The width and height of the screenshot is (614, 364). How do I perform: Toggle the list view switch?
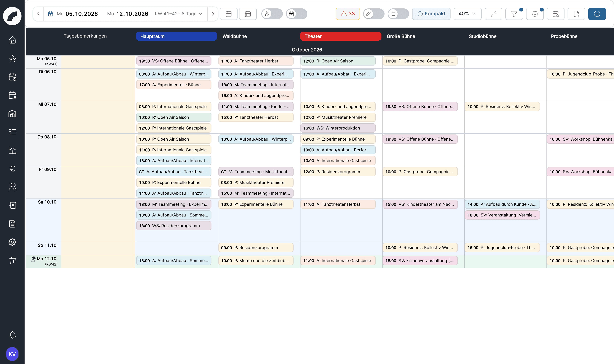(x=398, y=14)
